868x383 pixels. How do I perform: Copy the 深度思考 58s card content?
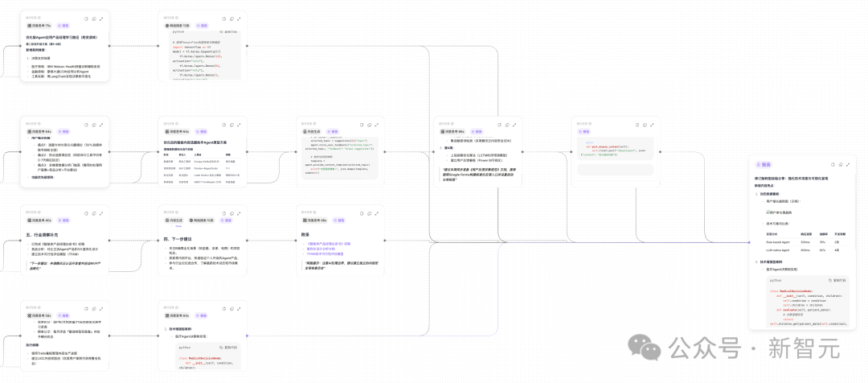click(93, 308)
